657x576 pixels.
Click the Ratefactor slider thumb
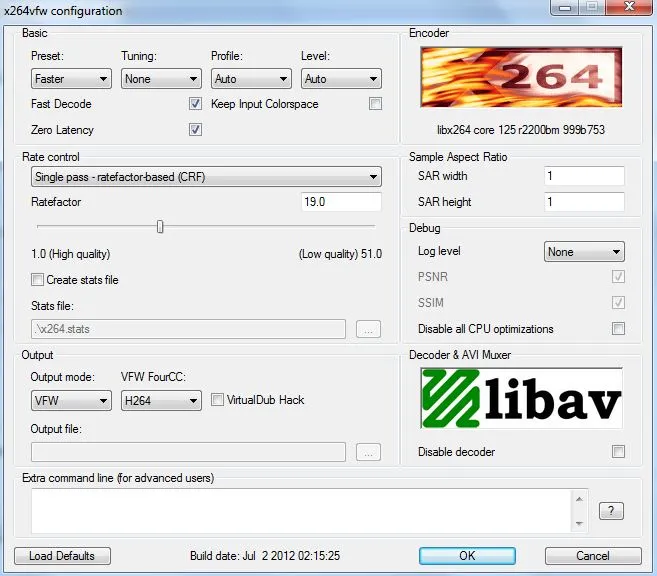pos(160,227)
